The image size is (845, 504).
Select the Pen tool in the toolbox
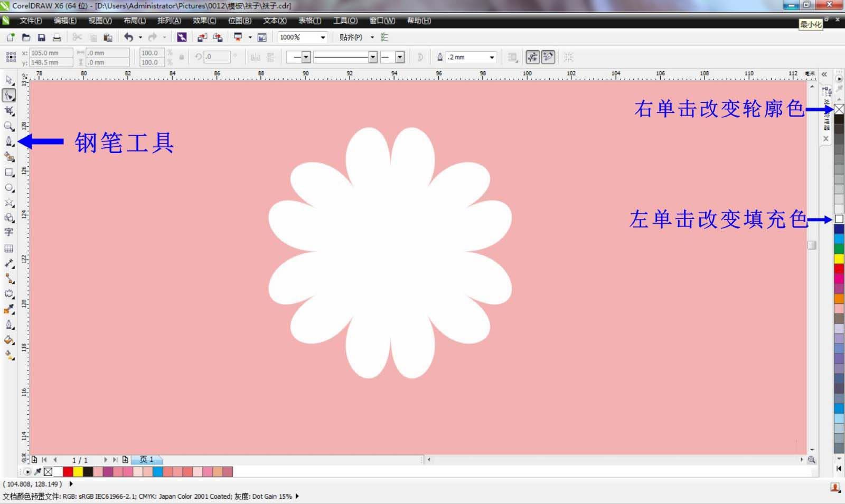pos(9,141)
